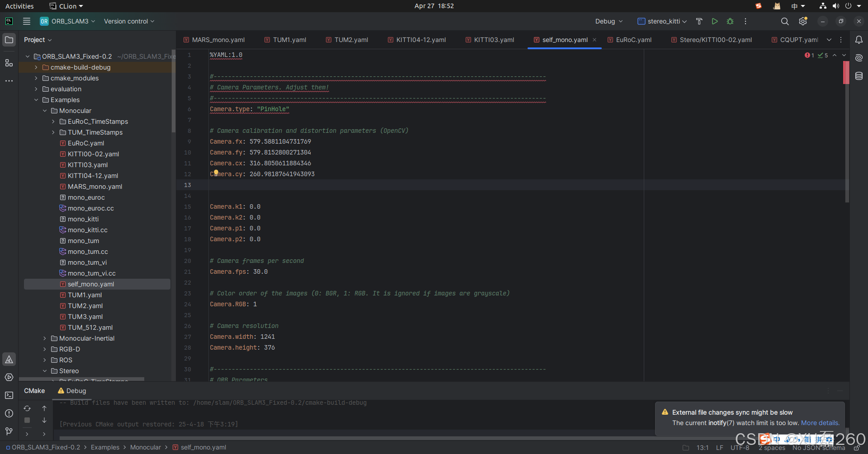The image size is (868, 454).
Task: Open the Project tool window icon
Action: [9, 40]
